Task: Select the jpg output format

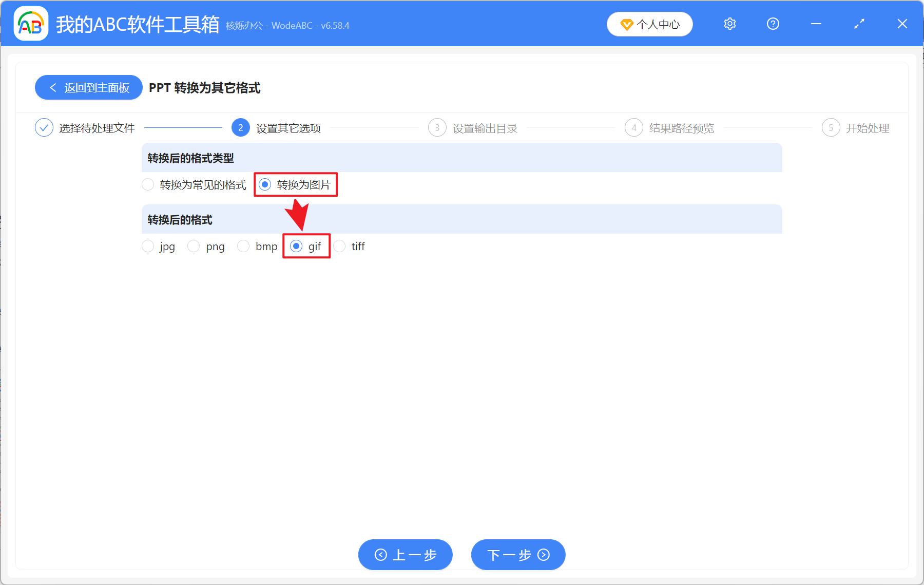Action: [x=148, y=246]
